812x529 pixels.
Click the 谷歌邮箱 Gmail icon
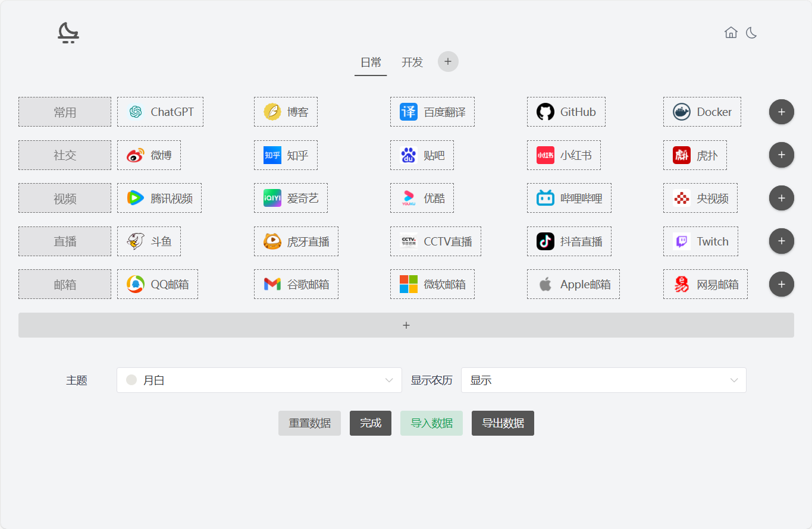point(272,284)
